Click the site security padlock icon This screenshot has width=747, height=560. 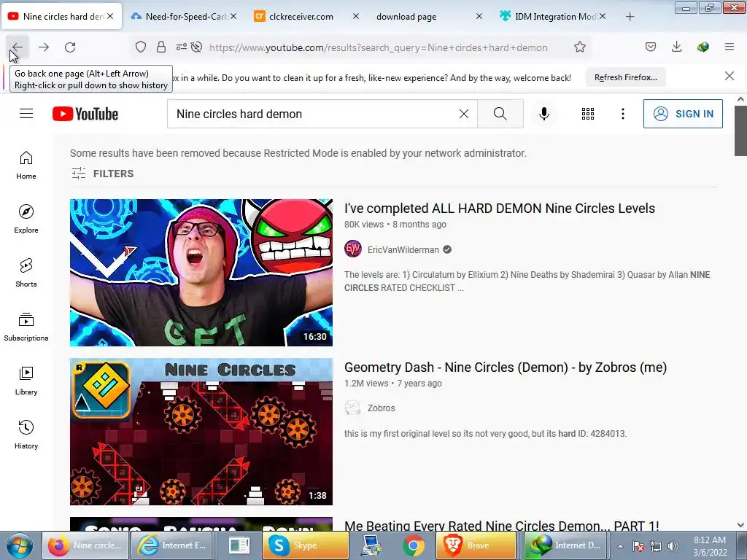[x=161, y=47]
